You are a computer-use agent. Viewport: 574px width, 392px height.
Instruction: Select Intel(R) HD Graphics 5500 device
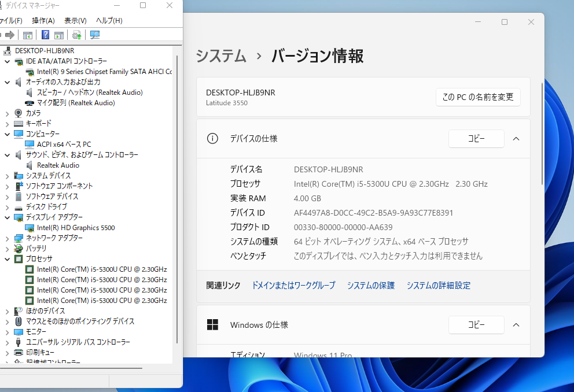(x=76, y=228)
